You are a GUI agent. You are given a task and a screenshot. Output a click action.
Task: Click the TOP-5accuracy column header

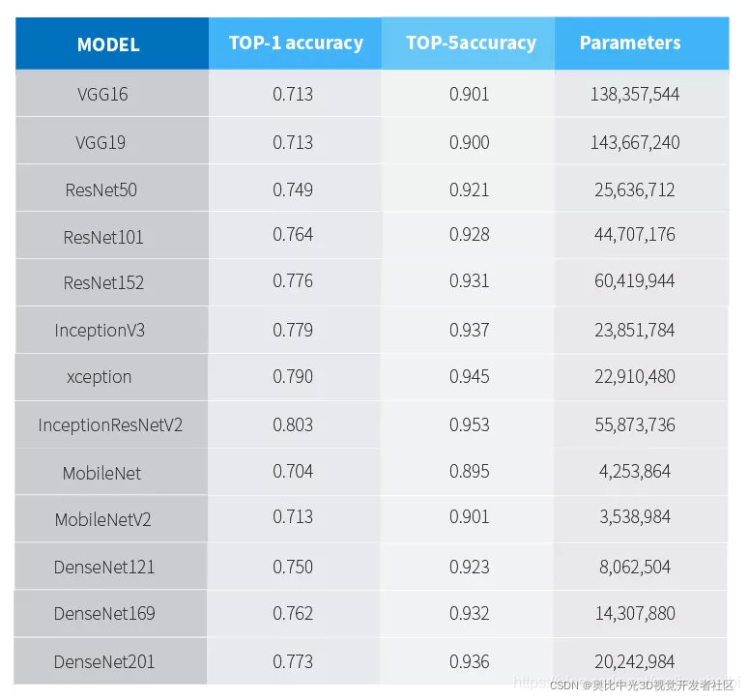pos(471,43)
